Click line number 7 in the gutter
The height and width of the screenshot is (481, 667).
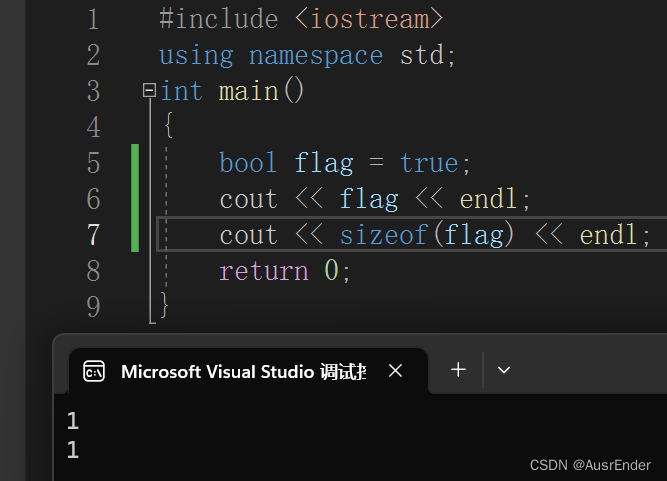[x=93, y=235]
